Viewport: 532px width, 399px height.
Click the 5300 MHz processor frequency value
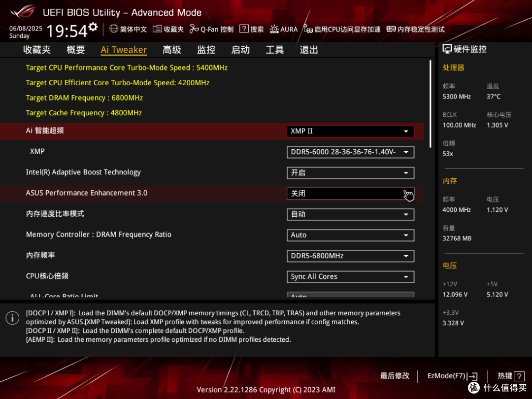[456, 97]
